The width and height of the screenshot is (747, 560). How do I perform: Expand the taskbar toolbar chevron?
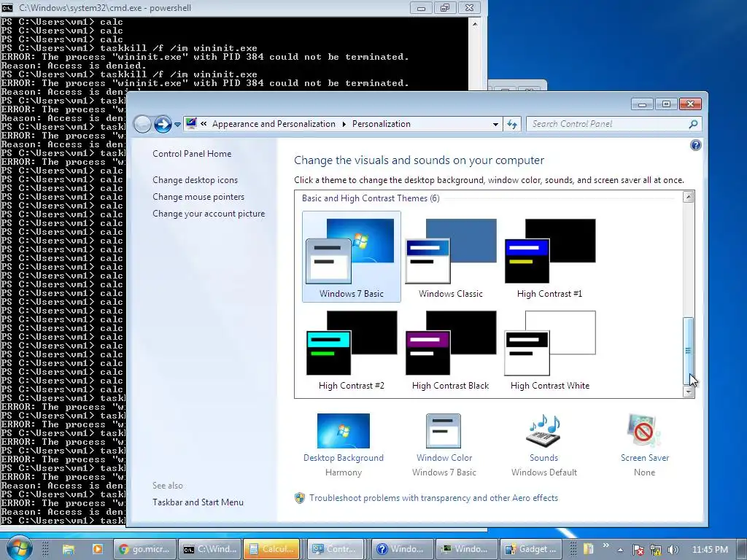[605, 545]
